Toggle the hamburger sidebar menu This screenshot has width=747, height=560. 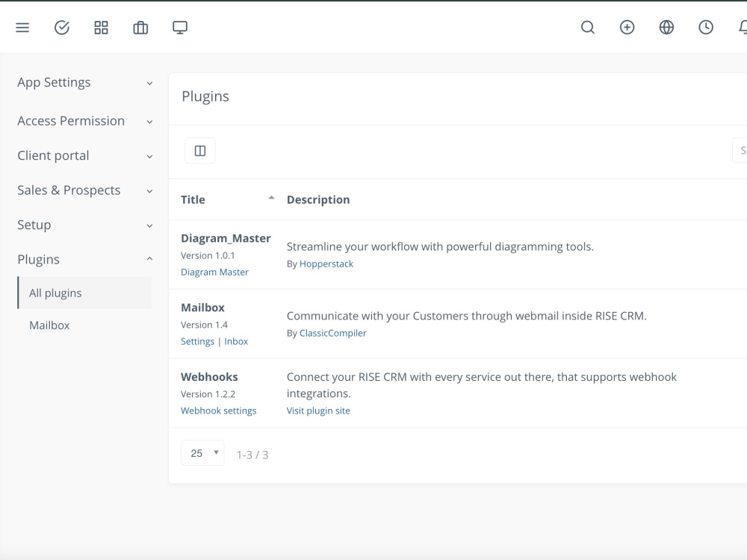click(22, 28)
